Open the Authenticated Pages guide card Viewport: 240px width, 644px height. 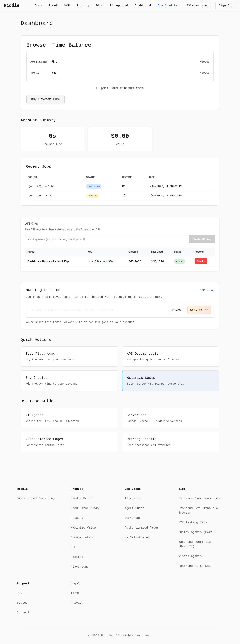click(69, 442)
